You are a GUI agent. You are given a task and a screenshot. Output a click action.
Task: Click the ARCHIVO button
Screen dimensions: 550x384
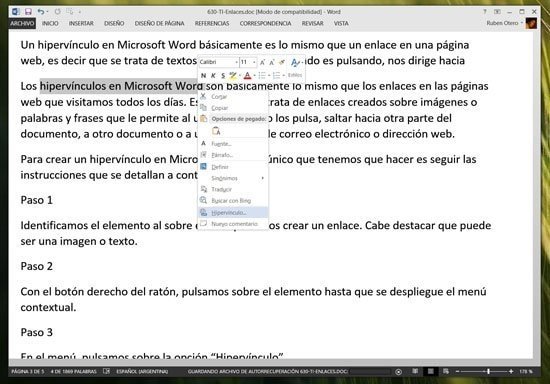coord(22,23)
